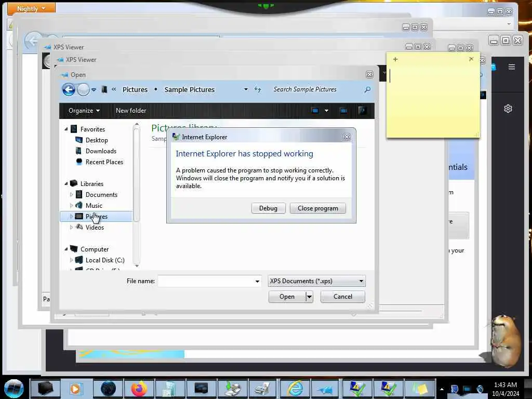
Task: Collapse the Libraries group
Action: click(66, 184)
